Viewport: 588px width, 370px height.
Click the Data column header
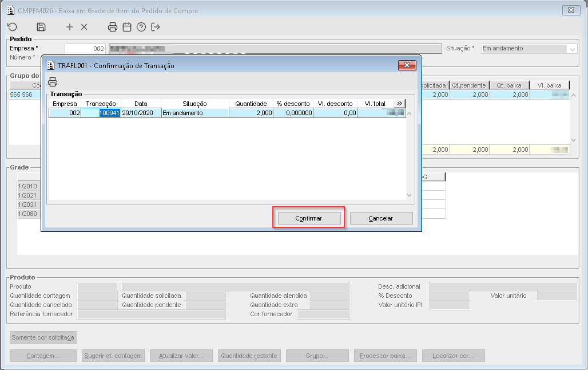[141, 103]
